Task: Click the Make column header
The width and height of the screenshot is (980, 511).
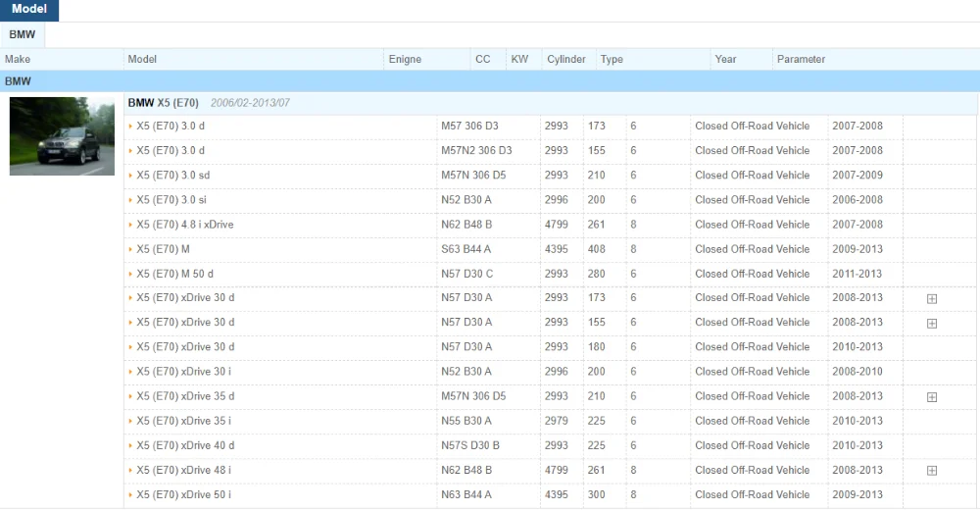Action: click(x=18, y=59)
